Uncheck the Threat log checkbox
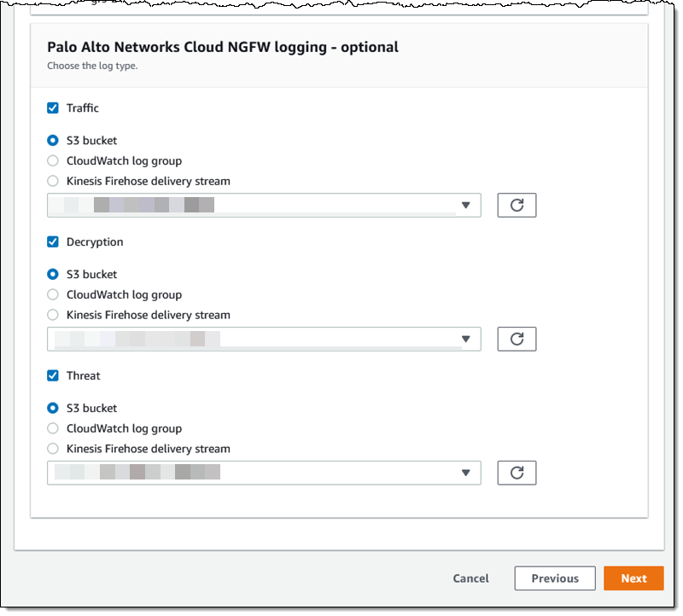This screenshot has height=616, width=683. click(x=53, y=375)
